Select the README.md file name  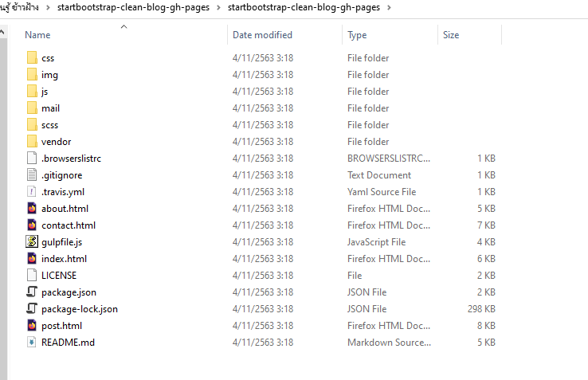(68, 343)
